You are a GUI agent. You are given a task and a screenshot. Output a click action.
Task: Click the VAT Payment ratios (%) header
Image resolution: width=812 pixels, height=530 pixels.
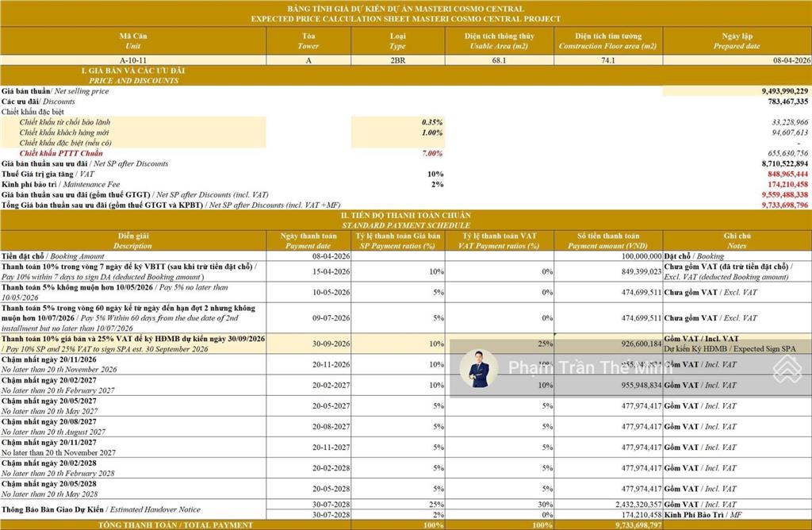pyautogui.click(x=500, y=241)
